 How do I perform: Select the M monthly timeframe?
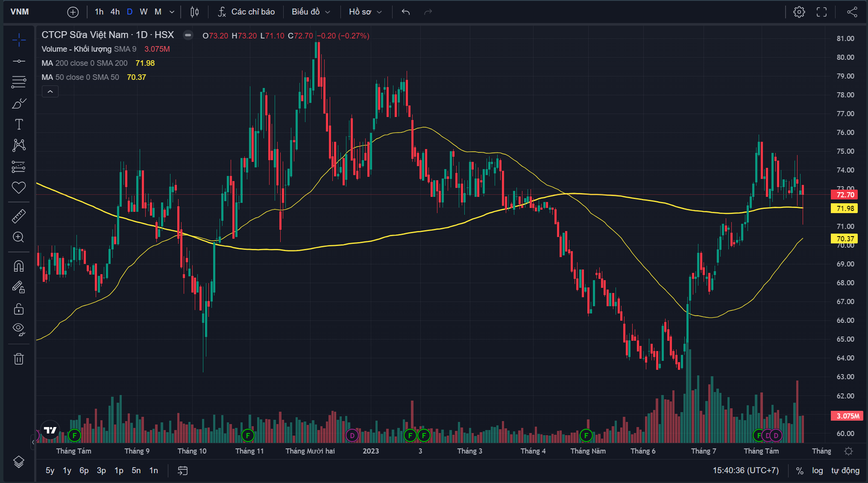(158, 12)
